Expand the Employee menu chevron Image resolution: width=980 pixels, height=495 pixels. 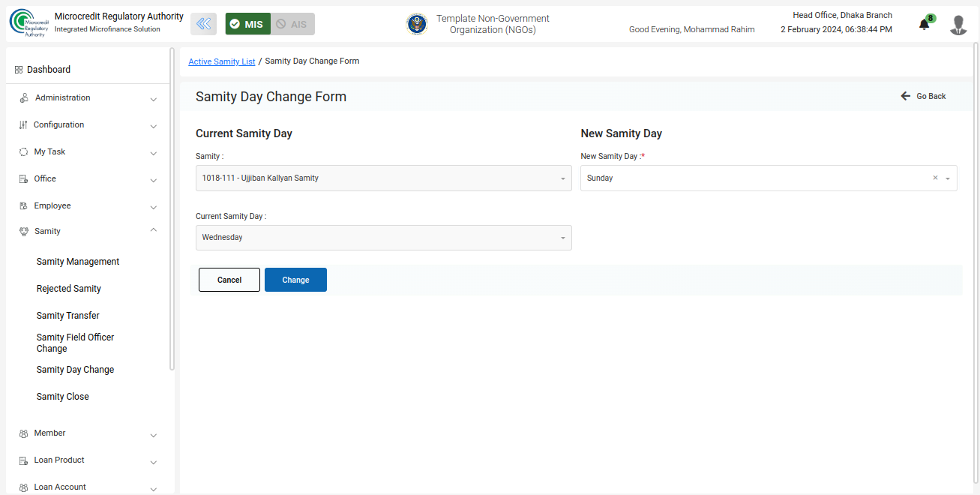pyautogui.click(x=154, y=207)
